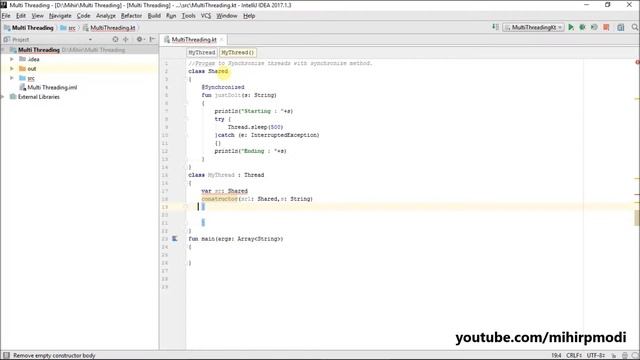This screenshot has width=640, height=360.
Task: Collapse the Multi Threading root node
Action: 3,50
